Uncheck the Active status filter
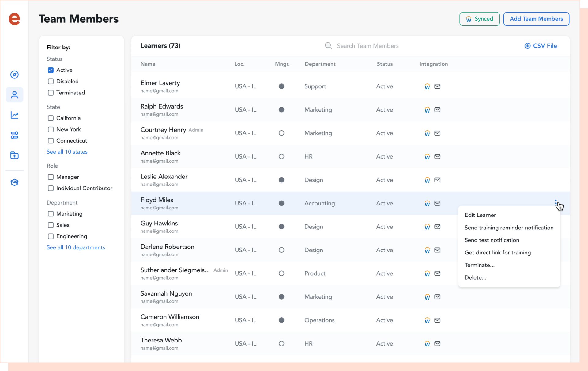Image resolution: width=588 pixels, height=371 pixels. (51, 70)
